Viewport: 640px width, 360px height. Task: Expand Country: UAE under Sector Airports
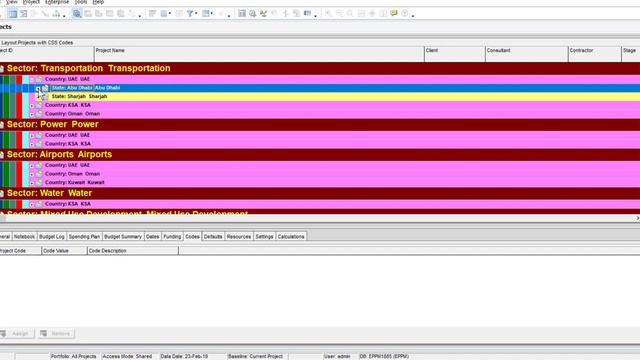click(x=32, y=165)
